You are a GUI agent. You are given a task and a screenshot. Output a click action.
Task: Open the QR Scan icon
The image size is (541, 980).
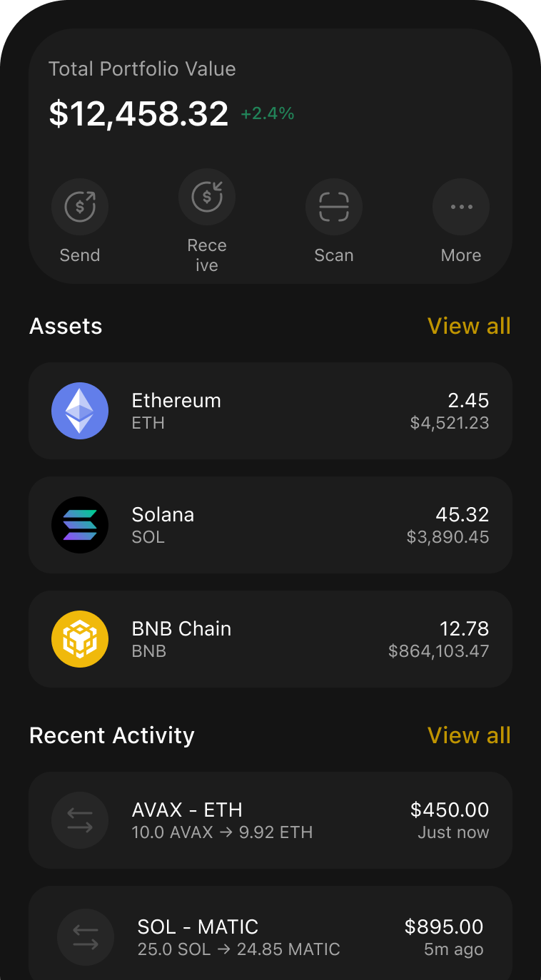point(334,207)
